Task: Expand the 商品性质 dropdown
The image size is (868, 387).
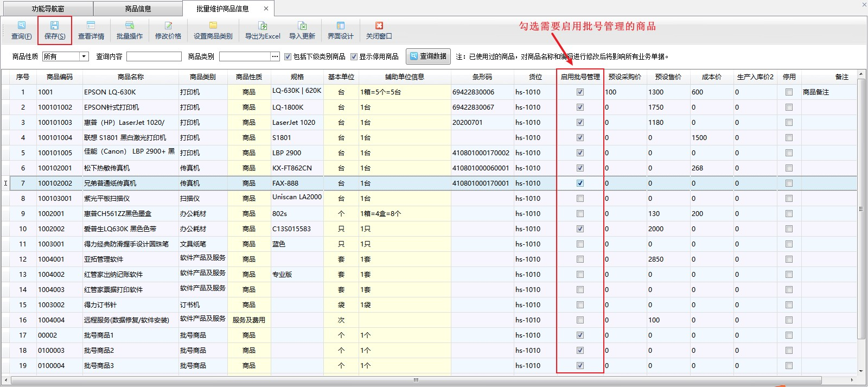Action: [84, 56]
